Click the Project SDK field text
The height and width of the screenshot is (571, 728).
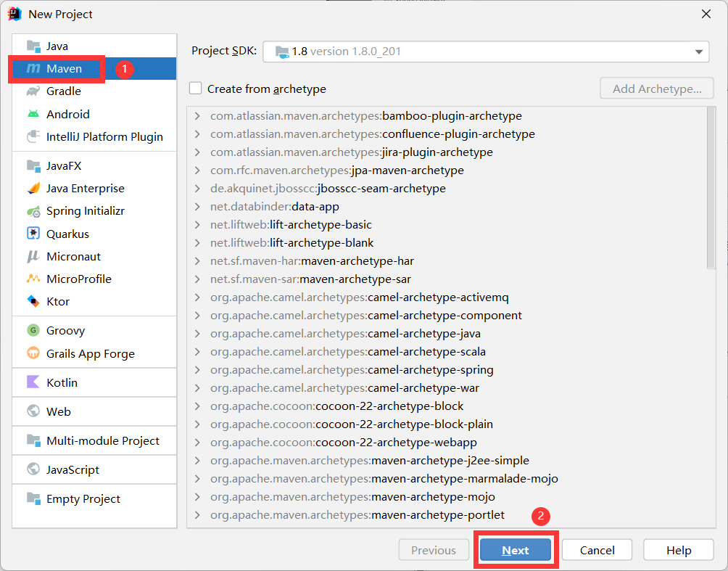(x=346, y=51)
